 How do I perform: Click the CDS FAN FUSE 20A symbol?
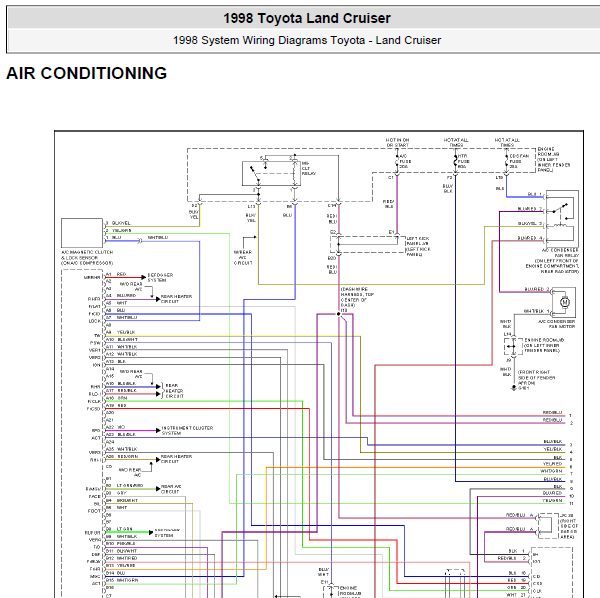(x=506, y=161)
